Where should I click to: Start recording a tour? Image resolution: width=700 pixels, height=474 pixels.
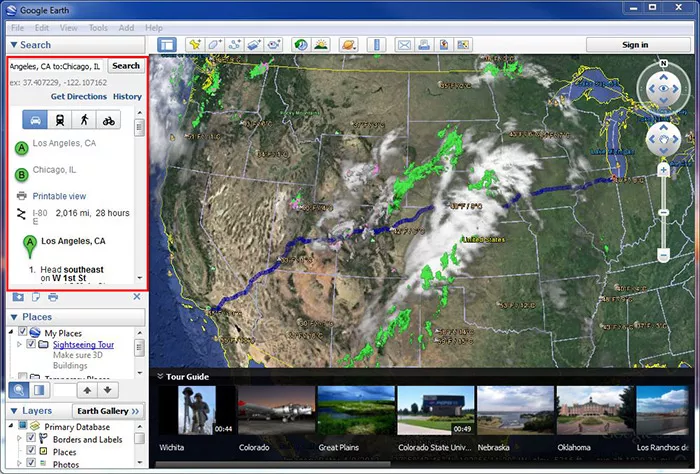pos(274,45)
